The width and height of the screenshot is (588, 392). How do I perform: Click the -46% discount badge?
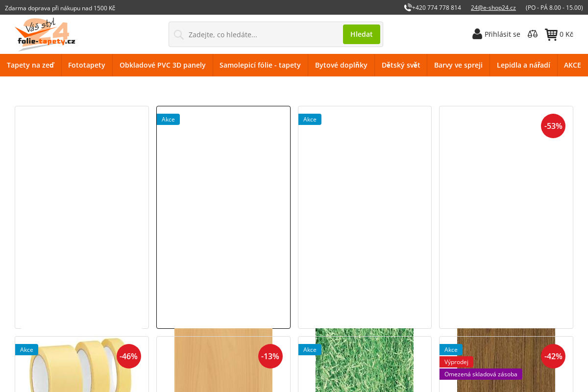point(128,356)
